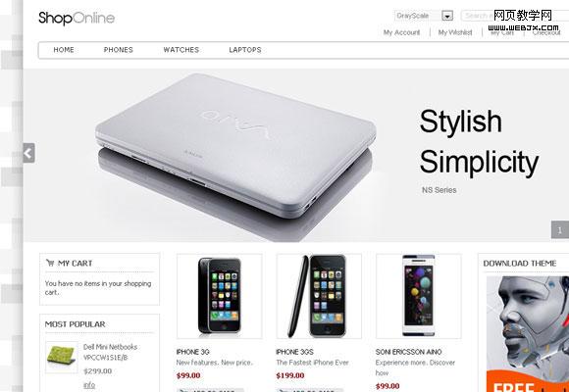This screenshot has height=392, width=569.
Task: Open the IPHONE 3GS product title
Action: tap(294, 352)
